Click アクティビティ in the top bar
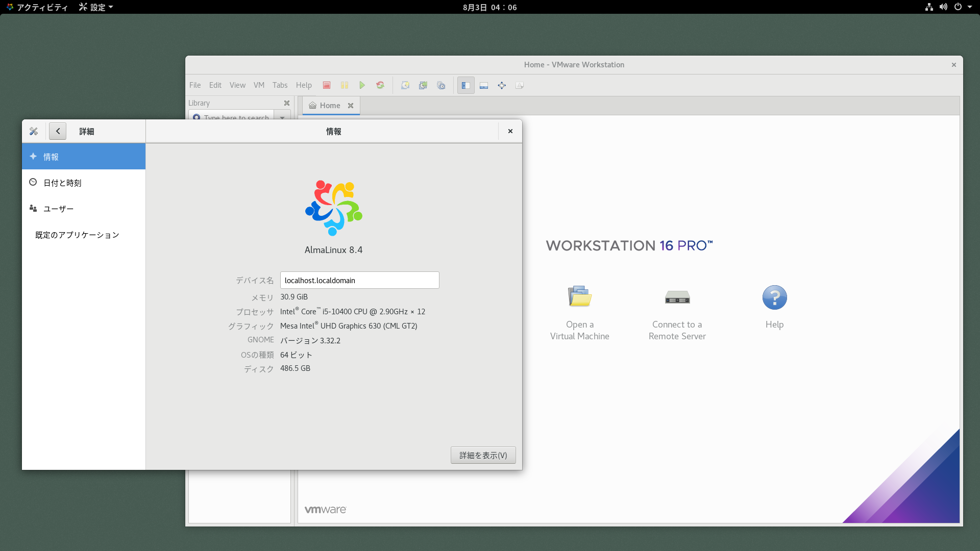 37,7
